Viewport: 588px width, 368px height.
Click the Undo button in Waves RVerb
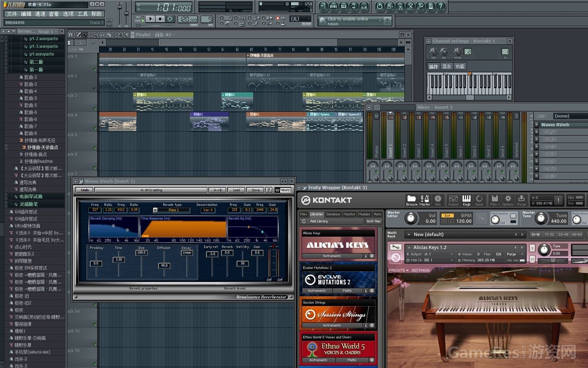pos(85,190)
